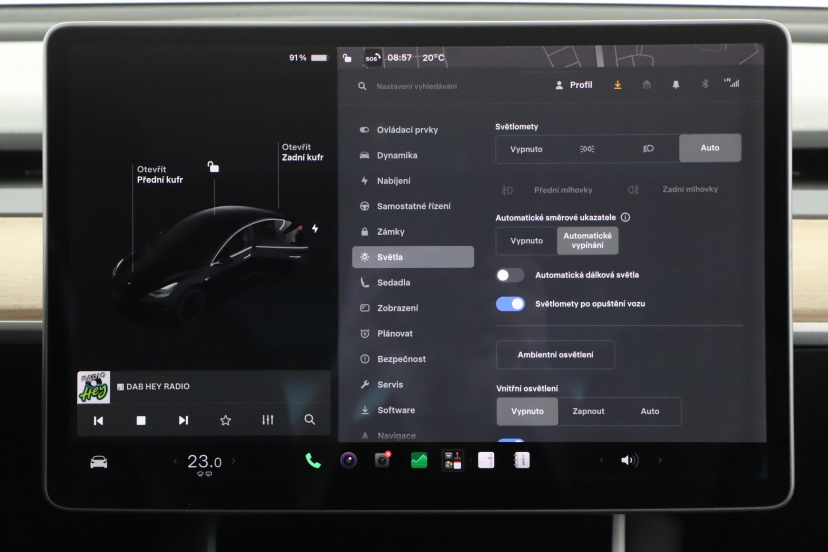The image size is (828, 552).
Task: Tap the Nastavení vyhledávání search field
Action: (416, 86)
